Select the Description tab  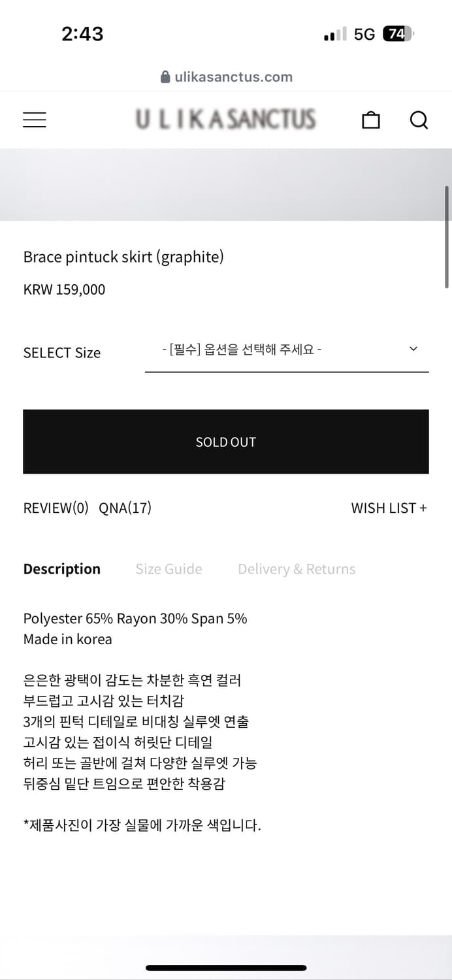[x=62, y=568]
